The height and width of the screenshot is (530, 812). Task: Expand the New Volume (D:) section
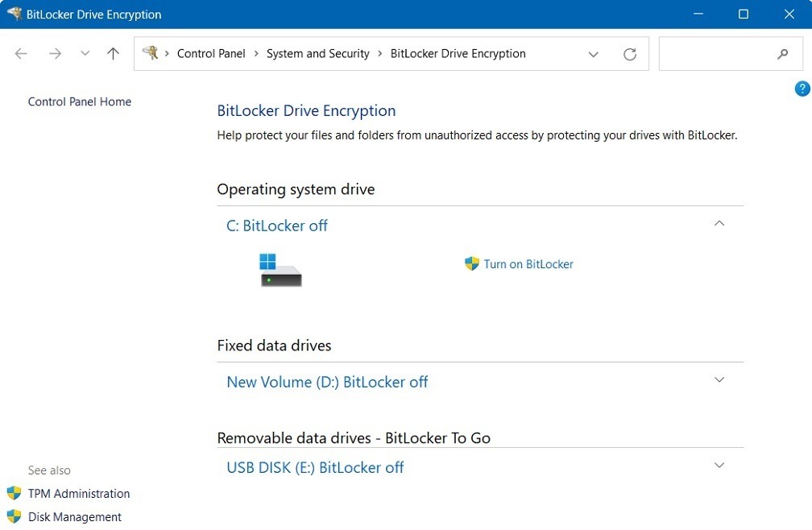(x=719, y=379)
